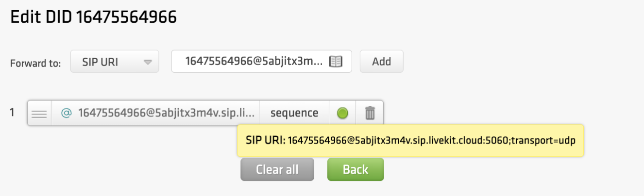Click the drag handle on forwarding row 1
The image size is (644, 196).
39,114
